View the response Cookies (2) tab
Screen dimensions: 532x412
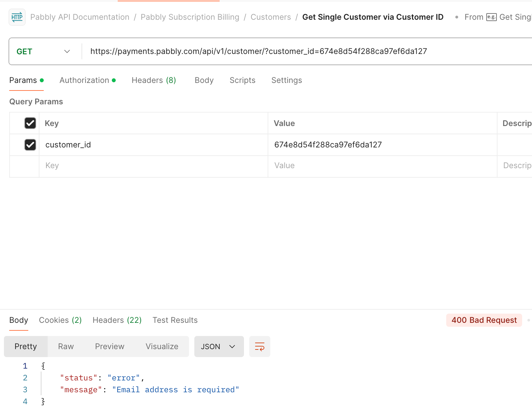tap(60, 320)
